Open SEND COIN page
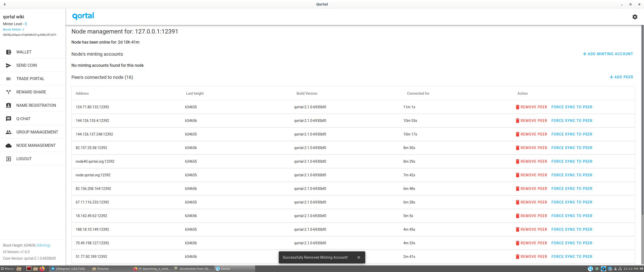The image size is (644, 272). [x=33, y=65]
